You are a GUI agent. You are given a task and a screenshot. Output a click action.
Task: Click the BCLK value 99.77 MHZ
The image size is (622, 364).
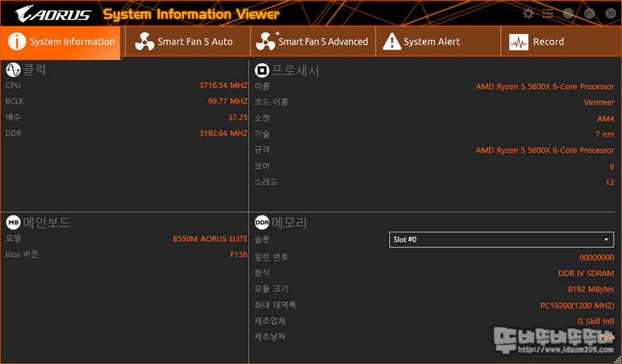(227, 101)
